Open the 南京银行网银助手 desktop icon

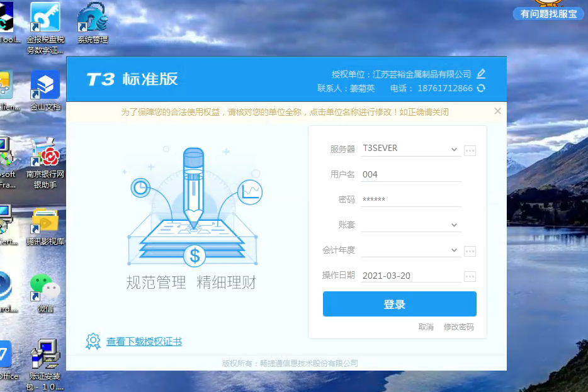[45, 164]
